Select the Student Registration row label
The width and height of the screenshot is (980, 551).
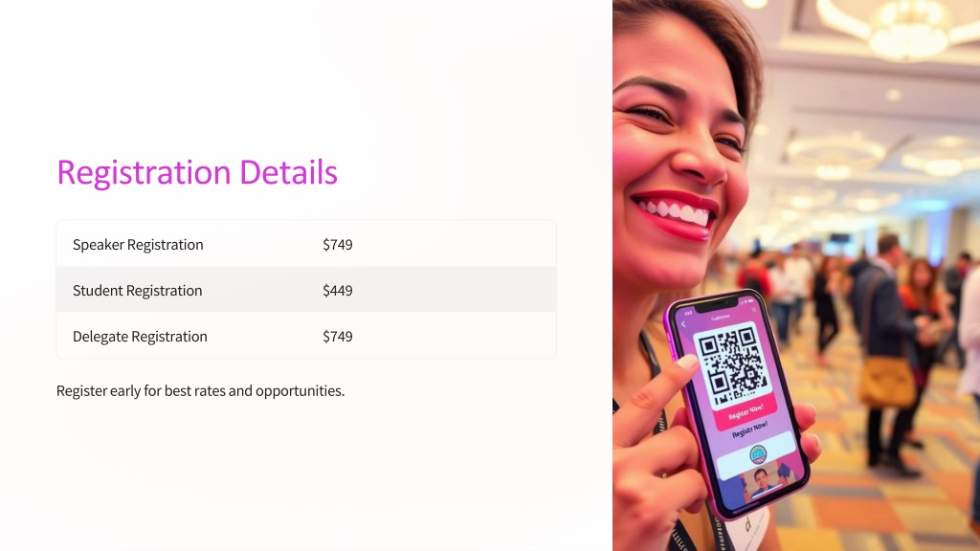pyautogui.click(x=138, y=291)
